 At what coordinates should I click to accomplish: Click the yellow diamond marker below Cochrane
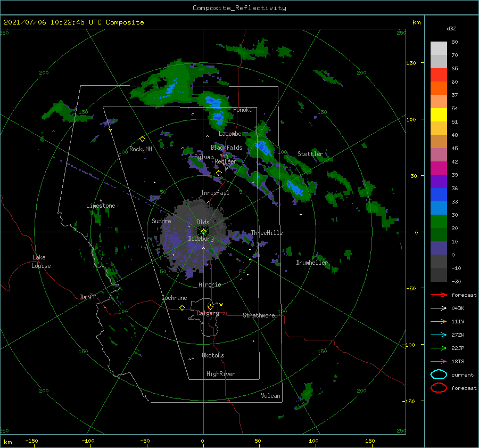[x=182, y=307]
